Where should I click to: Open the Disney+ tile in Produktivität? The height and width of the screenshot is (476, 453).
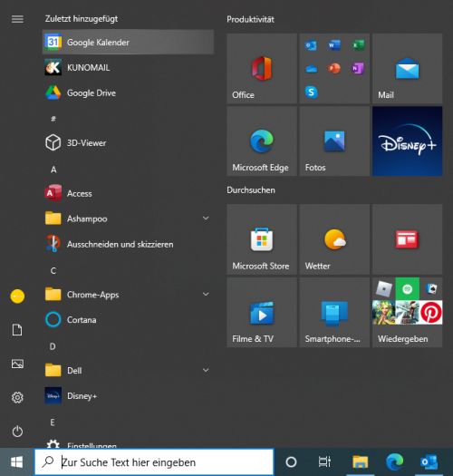pos(407,141)
